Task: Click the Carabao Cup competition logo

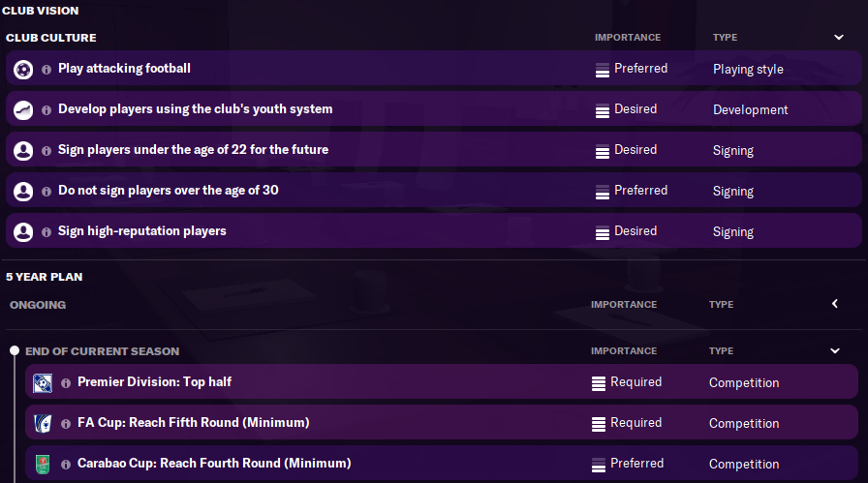Action: (43, 465)
